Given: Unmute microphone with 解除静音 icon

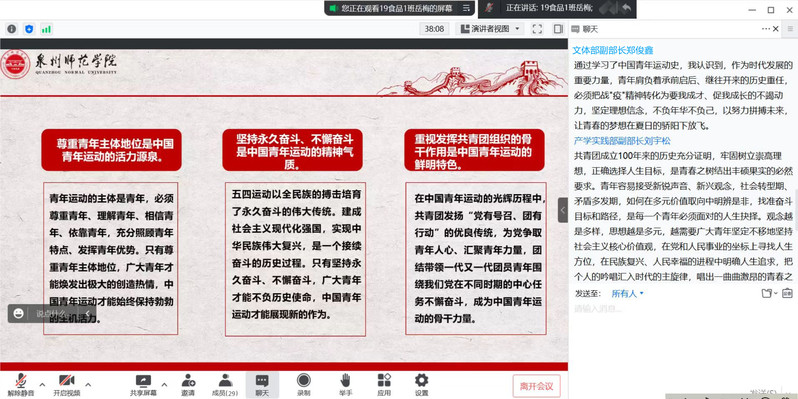Looking at the screenshot, I should click(x=21, y=384).
